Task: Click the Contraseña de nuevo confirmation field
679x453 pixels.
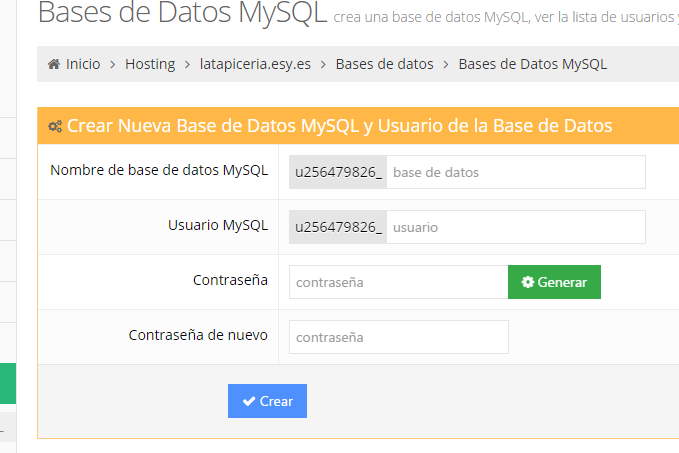Action: coord(398,337)
